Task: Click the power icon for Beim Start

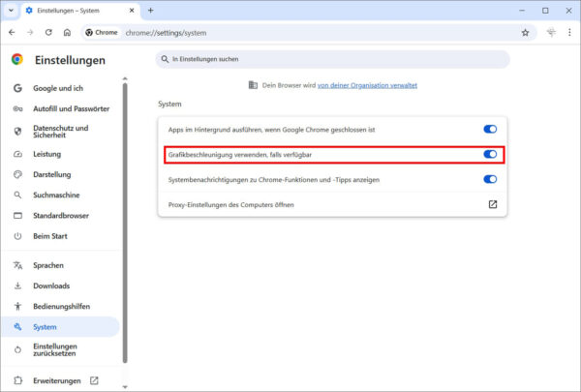Action: click(x=17, y=236)
